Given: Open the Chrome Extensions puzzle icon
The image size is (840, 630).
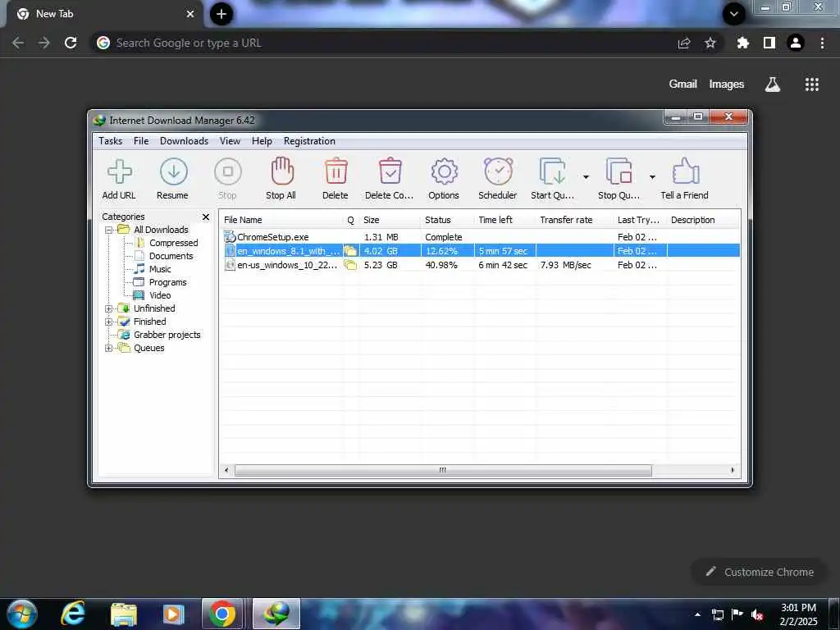Looking at the screenshot, I should [x=742, y=43].
